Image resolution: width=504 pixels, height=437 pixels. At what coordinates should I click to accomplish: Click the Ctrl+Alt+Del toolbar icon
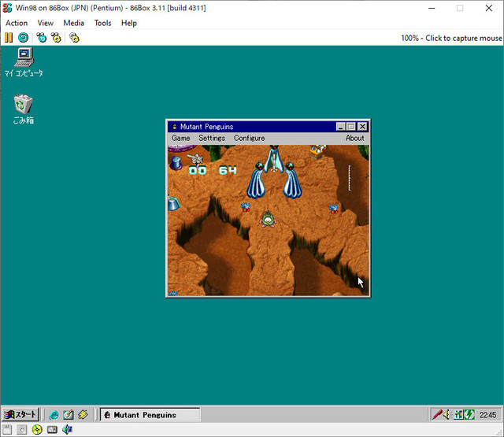click(x=41, y=38)
